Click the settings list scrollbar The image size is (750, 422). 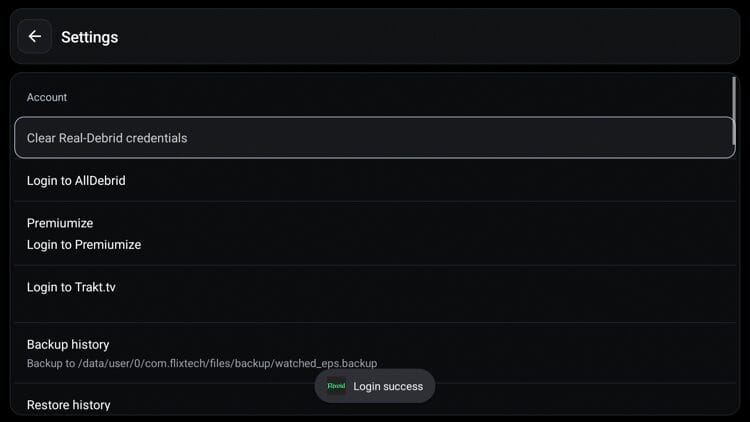(734, 98)
